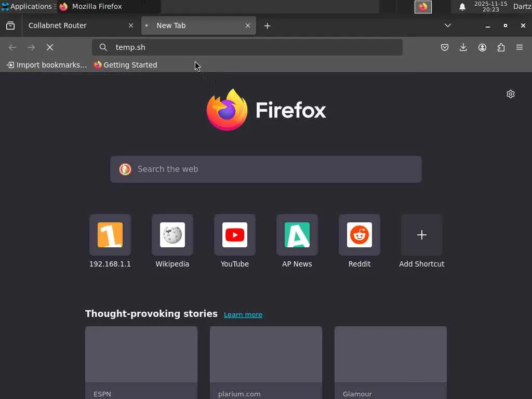Focus the address bar containing temp.sh

point(247,47)
